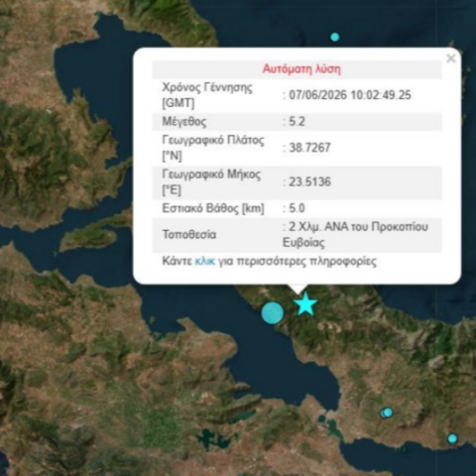This screenshot has width=476, height=476.
Task: Close the earthquake info popup
Action: tap(451, 59)
